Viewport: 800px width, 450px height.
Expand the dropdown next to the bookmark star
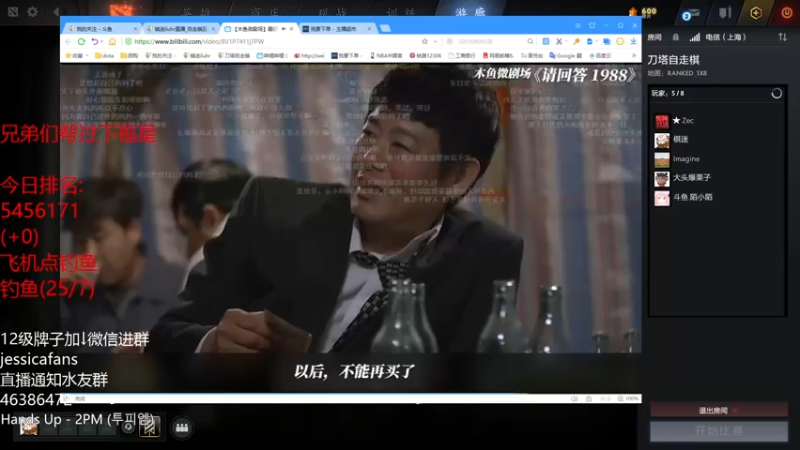click(435, 42)
